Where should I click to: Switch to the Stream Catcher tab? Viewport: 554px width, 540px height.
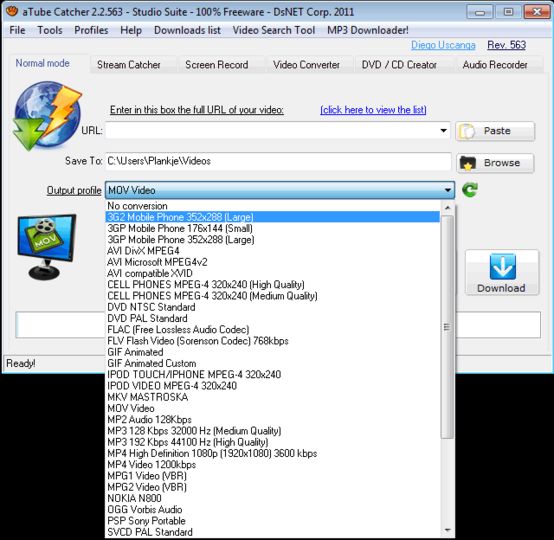129,65
